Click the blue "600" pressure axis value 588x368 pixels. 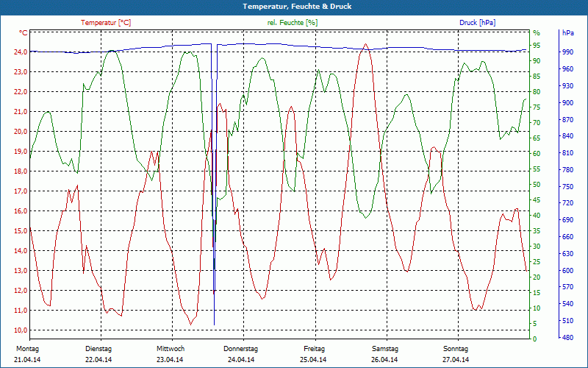[568, 271]
